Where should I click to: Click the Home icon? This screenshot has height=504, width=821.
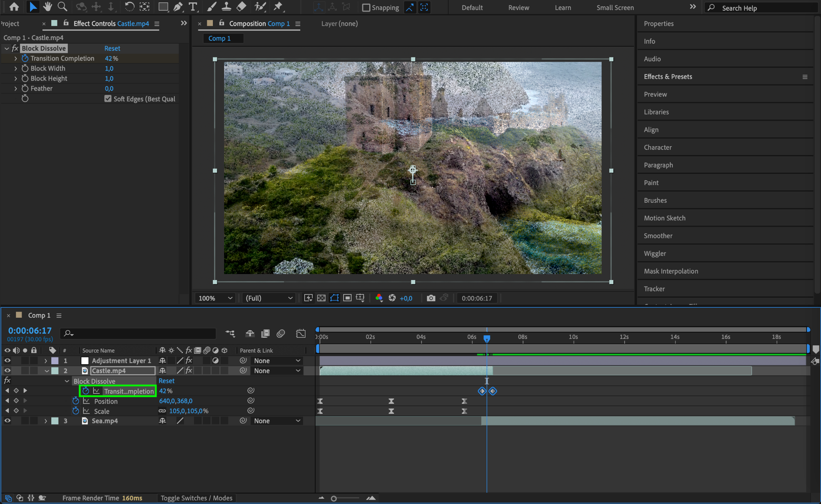coord(14,7)
